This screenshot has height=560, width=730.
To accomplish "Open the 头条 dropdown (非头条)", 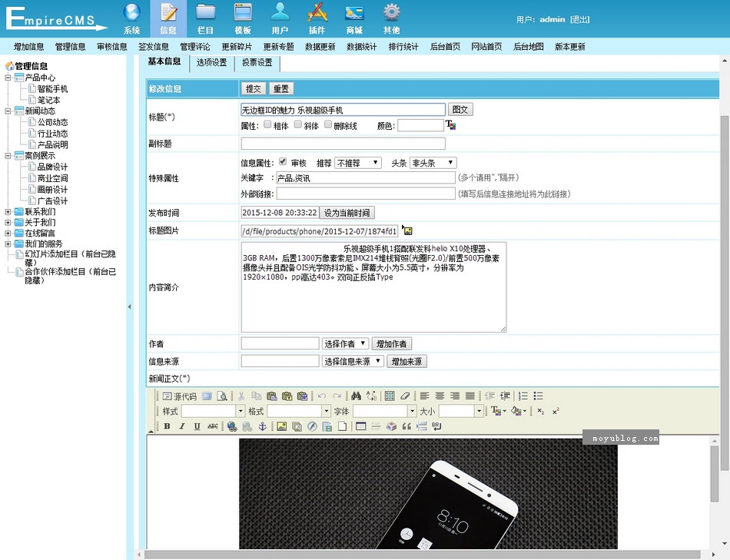I will 433,163.
